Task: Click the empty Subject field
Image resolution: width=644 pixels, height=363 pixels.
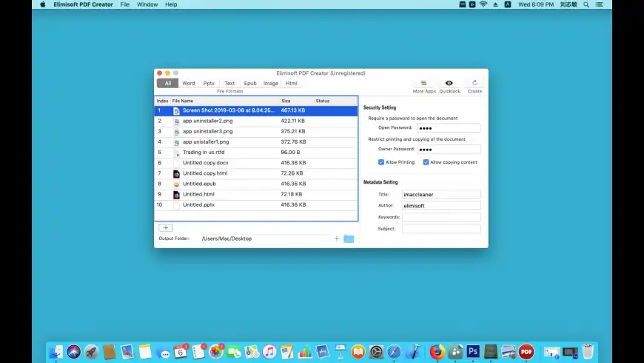Action: click(441, 229)
